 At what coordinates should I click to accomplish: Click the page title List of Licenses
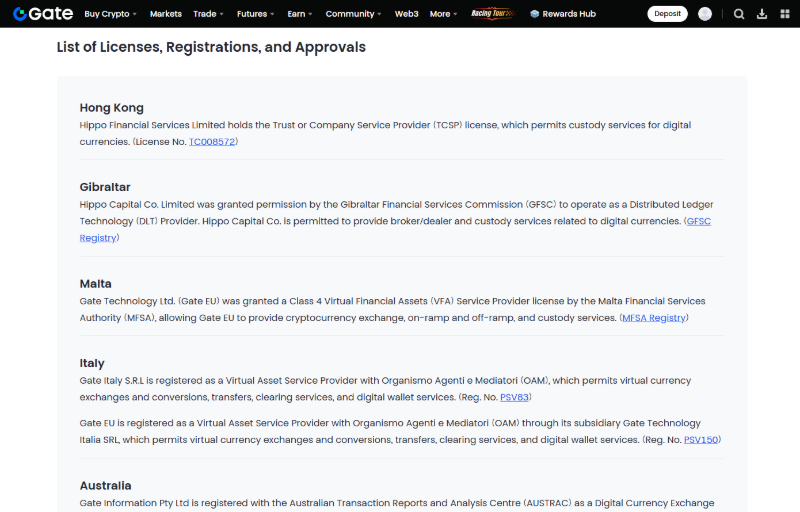pos(211,47)
